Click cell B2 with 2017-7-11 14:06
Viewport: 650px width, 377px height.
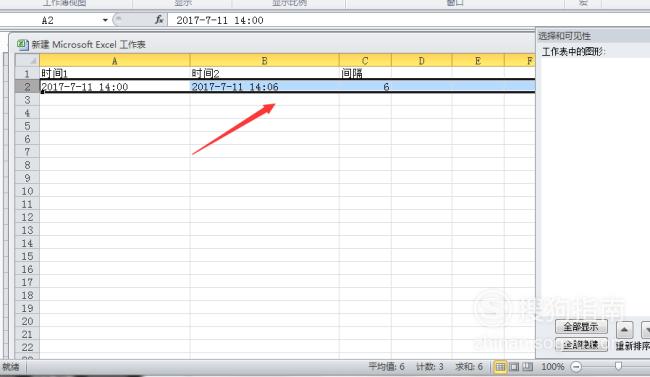coord(264,86)
